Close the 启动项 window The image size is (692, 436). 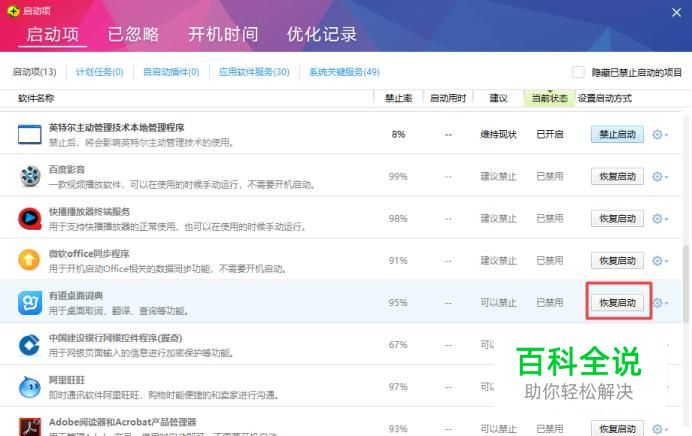pyautogui.click(x=676, y=12)
